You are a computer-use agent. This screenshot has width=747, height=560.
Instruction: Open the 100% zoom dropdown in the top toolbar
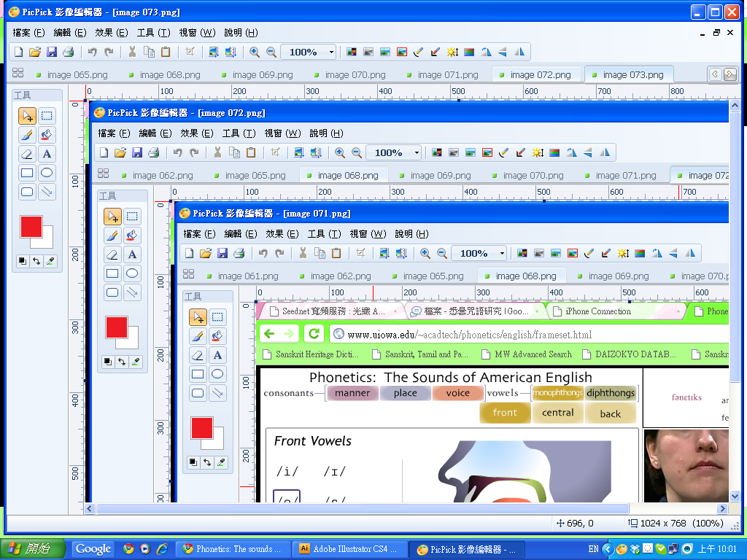331,52
